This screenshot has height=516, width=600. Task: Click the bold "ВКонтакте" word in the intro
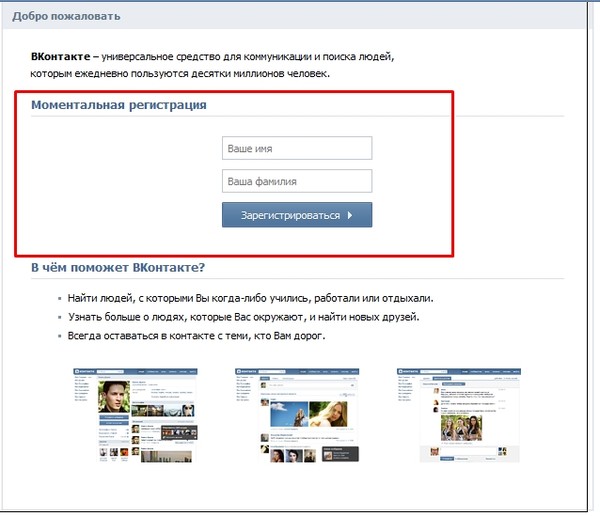pos(60,57)
